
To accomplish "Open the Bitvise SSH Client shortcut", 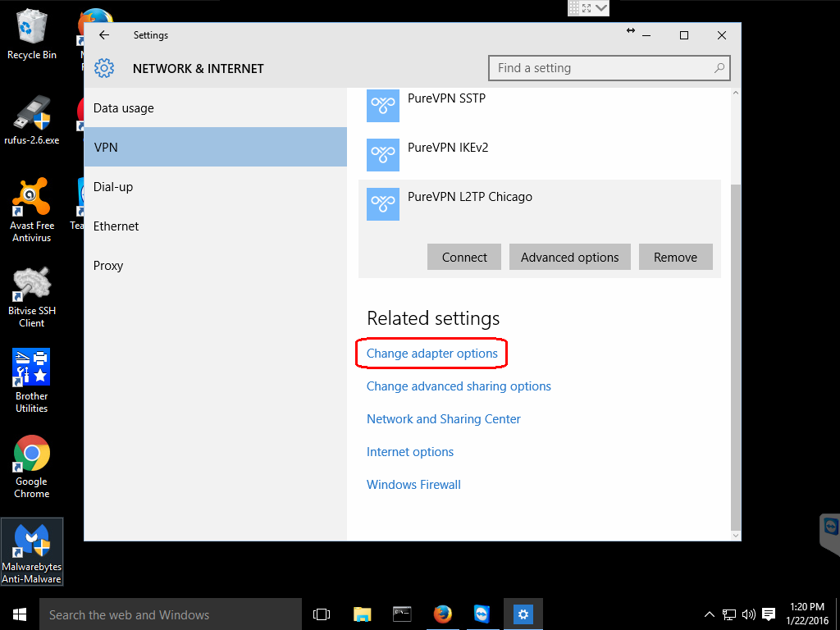I will click(32, 297).
